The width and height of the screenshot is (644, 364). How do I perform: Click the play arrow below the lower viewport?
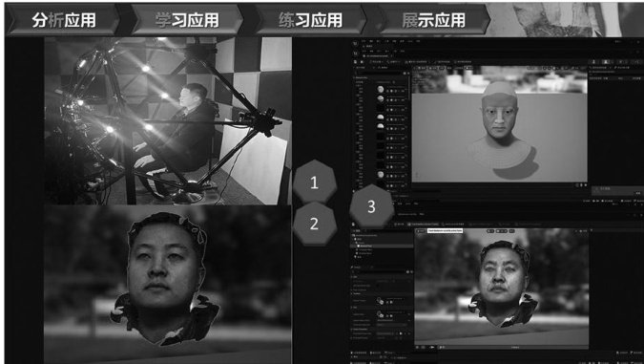(432, 348)
